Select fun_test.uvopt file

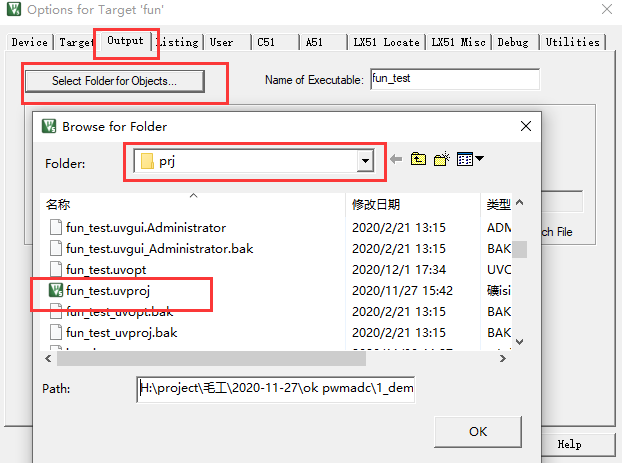[x=106, y=270]
